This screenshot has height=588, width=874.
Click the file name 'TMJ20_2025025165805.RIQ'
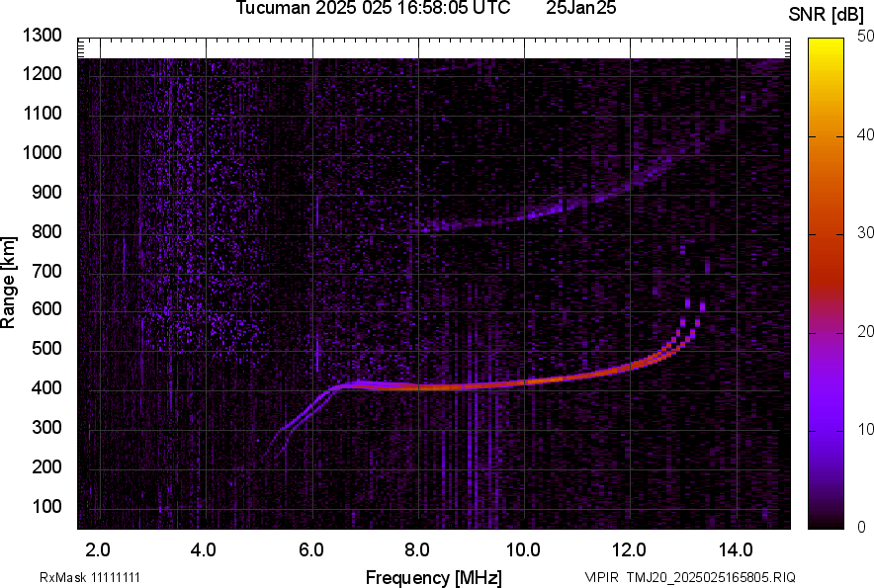click(711, 577)
